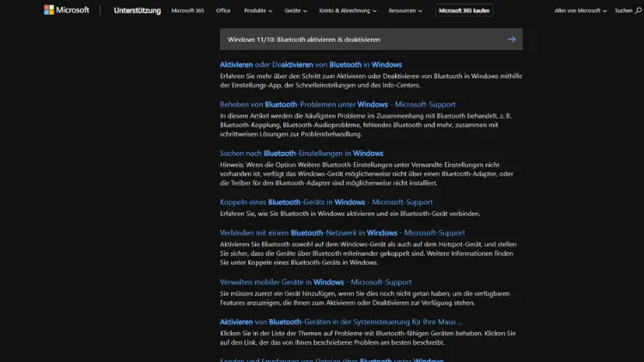Expand the Ressourcen dropdown
The image size is (644, 362).
pos(405,10)
